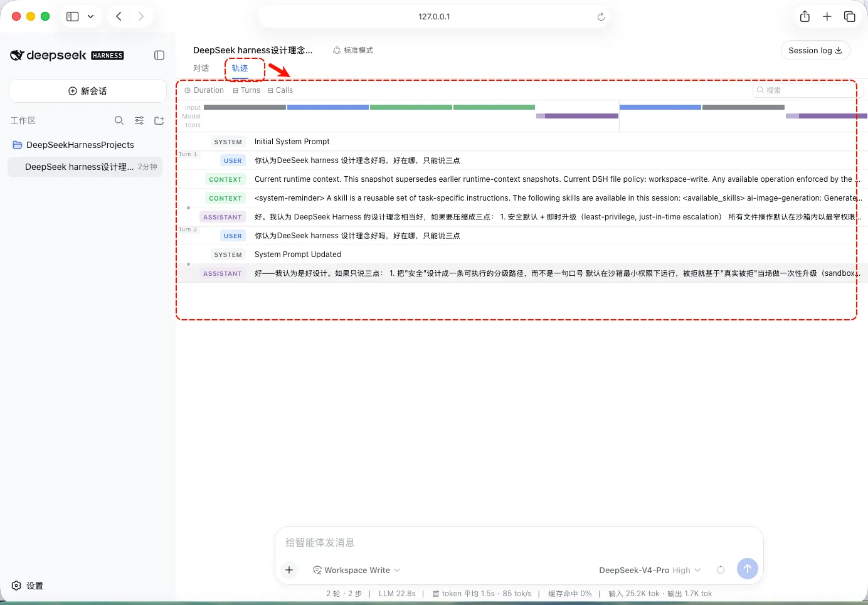Click the deepseek HARNESS logo
The width and height of the screenshot is (868, 605).
[x=66, y=55]
